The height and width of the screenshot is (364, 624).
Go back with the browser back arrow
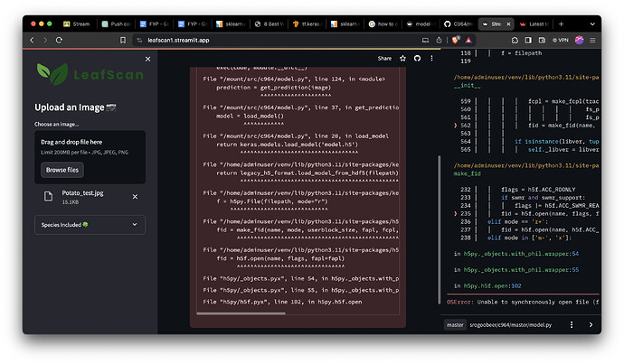[33, 40]
